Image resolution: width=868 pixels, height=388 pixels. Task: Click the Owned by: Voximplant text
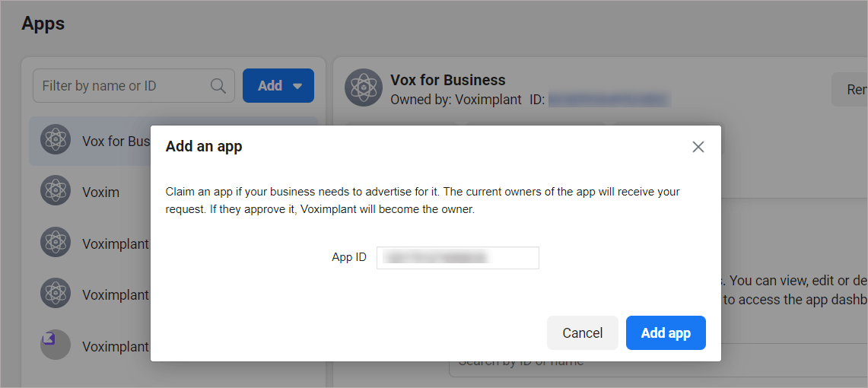click(x=456, y=100)
